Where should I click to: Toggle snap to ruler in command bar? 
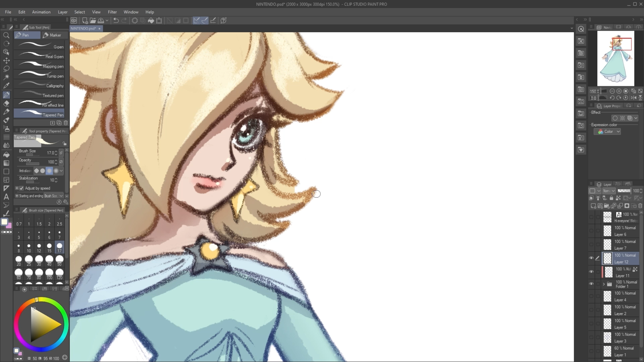pos(197,20)
